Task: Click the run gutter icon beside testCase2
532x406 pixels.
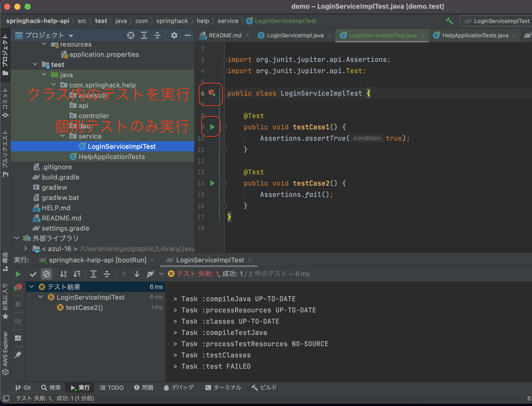Action: pos(212,184)
